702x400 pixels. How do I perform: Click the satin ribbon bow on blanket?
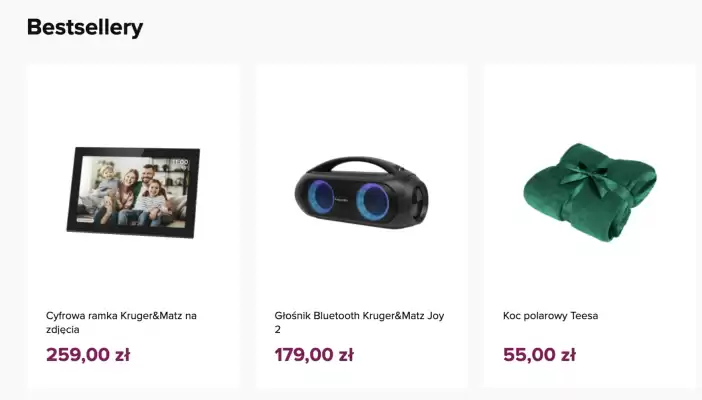point(585,178)
